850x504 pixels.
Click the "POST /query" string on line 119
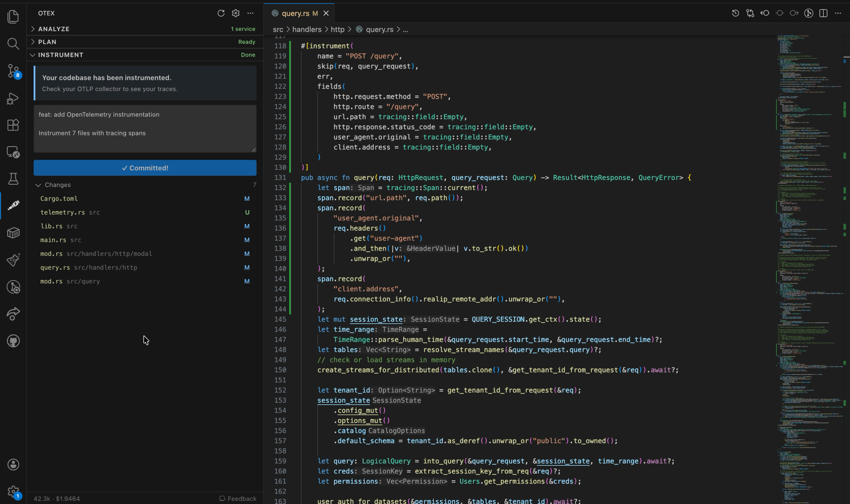pos(372,56)
